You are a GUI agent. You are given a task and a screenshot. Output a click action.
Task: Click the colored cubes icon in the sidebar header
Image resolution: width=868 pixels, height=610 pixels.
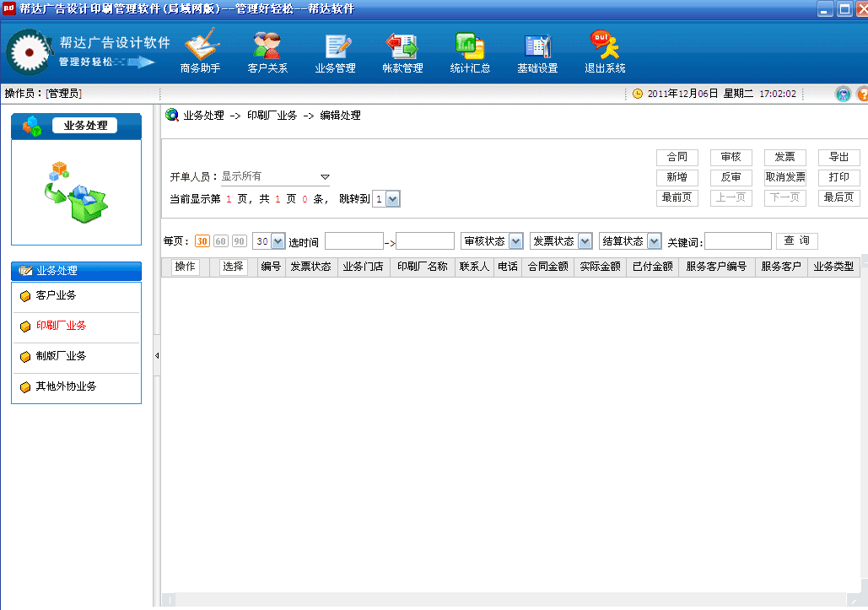coord(32,126)
